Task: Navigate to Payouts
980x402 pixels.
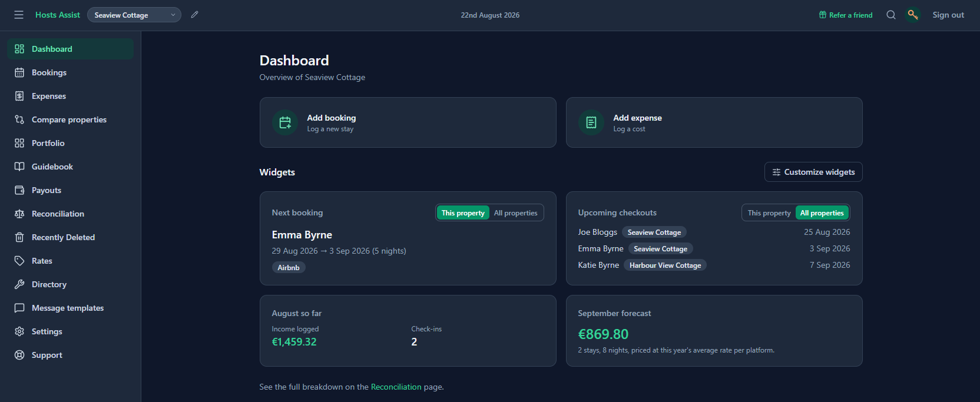Action: pos(70,190)
